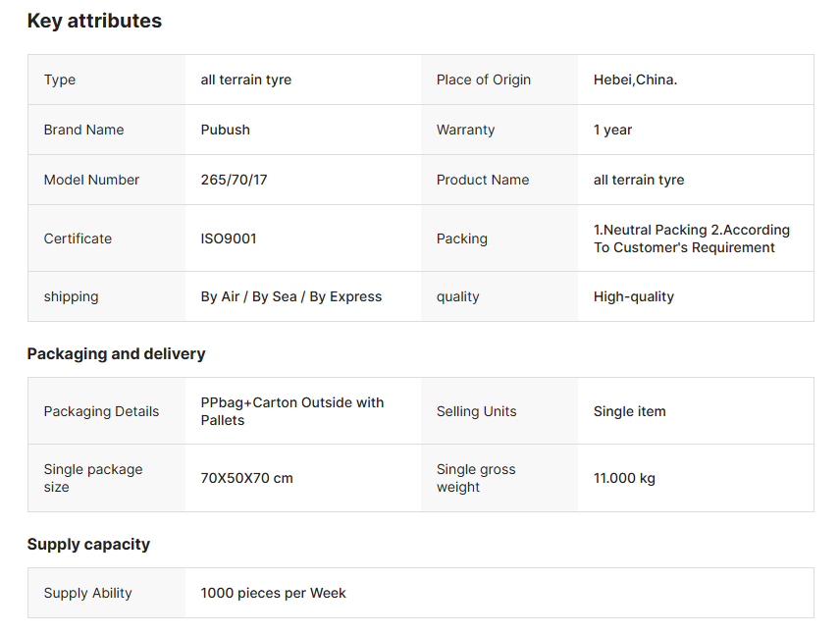This screenshot has width=840, height=635.
Task: Click the Key attributes heading
Action: point(94,21)
